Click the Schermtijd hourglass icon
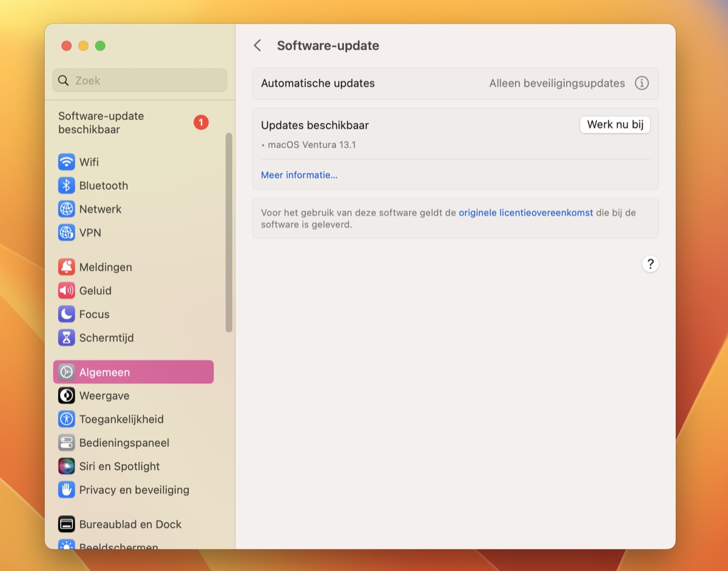This screenshot has width=728, height=571. pyautogui.click(x=67, y=338)
